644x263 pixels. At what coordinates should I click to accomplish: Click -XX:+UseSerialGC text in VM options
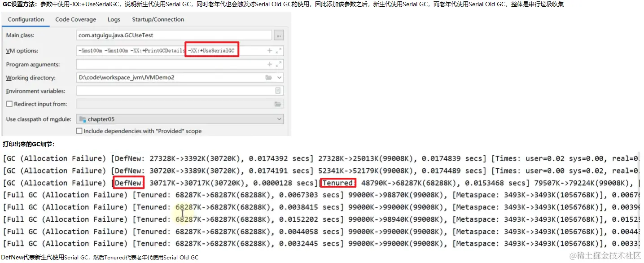tap(211, 51)
